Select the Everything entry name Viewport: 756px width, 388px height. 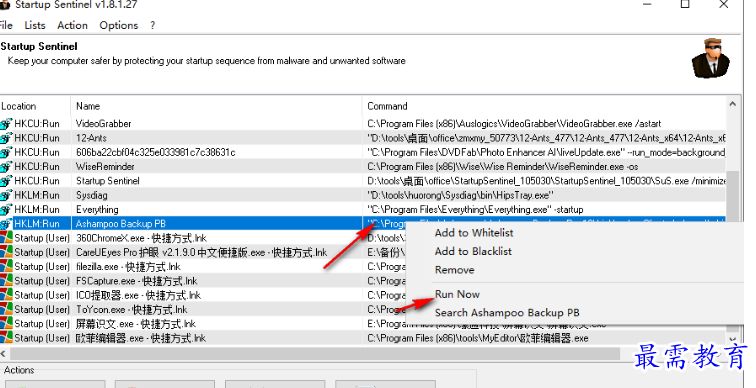tap(97, 210)
